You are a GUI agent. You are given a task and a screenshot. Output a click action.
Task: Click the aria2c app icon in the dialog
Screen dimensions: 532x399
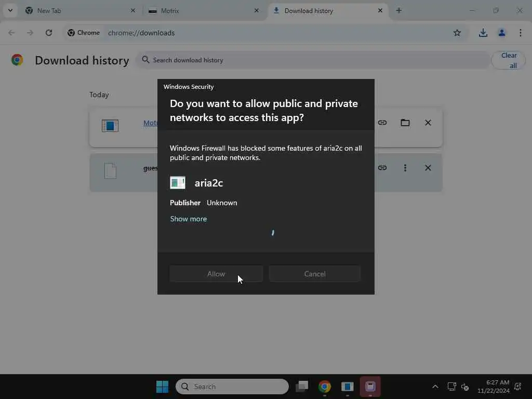tap(178, 182)
